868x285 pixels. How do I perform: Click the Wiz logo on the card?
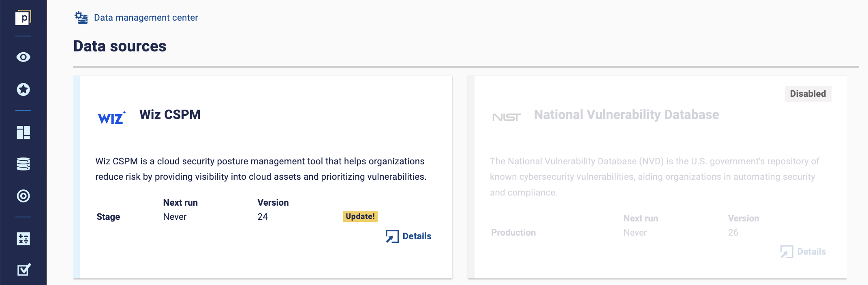click(112, 117)
